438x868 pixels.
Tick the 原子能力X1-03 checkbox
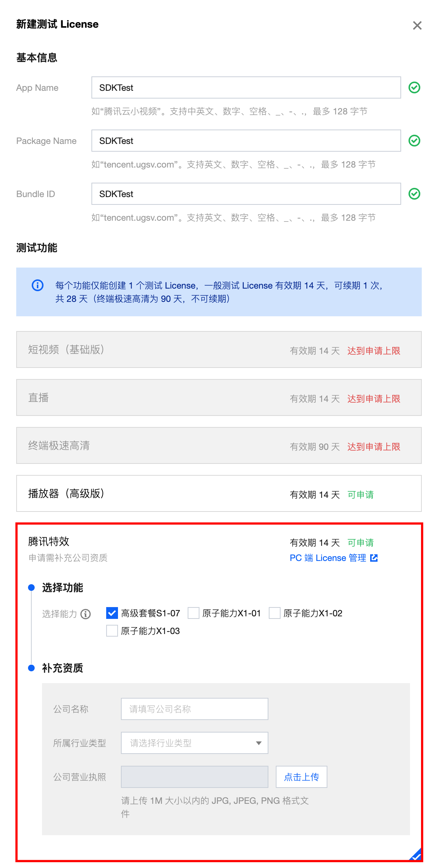tap(112, 631)
